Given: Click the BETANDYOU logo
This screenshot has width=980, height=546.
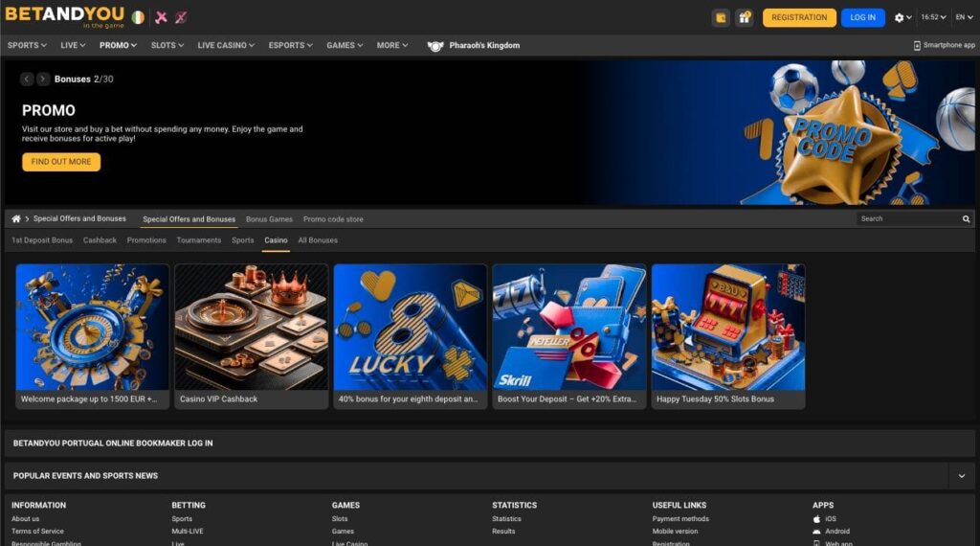Looking at the screenshot, I should pos(64,16).
